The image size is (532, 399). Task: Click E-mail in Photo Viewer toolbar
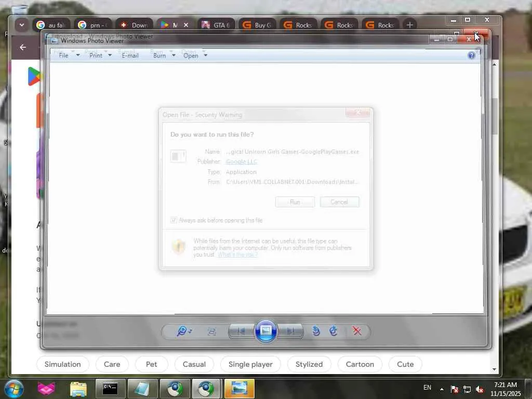pyautogui.click(x=130, y=55)
